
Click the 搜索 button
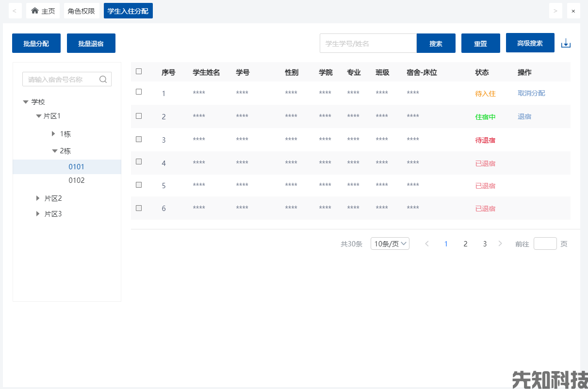[x=436, y=43]
